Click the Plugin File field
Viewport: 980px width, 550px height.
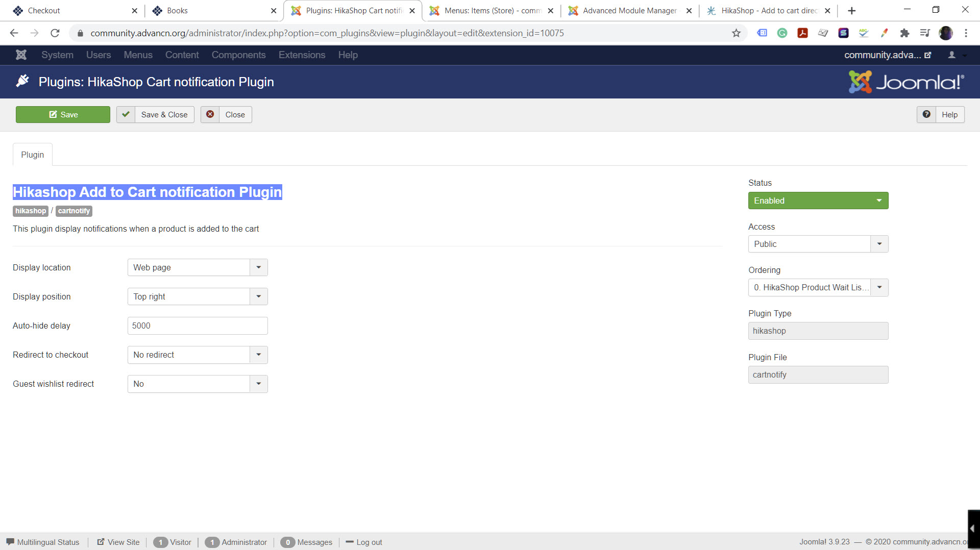pos(818,374)
